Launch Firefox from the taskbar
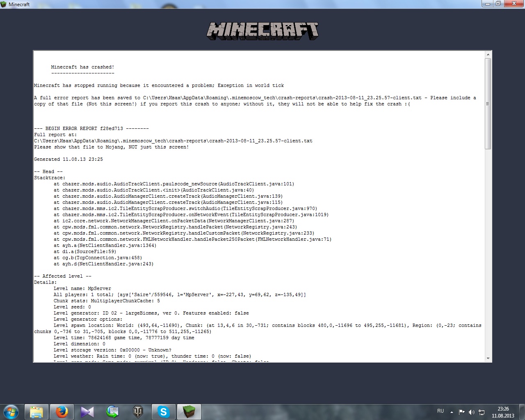The width and height of the screenshot is (525, 420). pos(62,412)
